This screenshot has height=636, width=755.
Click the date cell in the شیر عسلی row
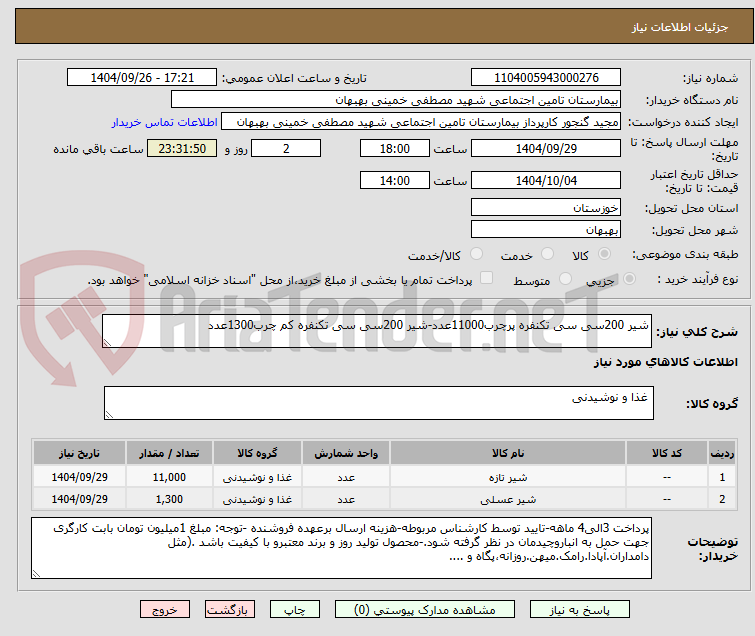(x=79, y=499)
